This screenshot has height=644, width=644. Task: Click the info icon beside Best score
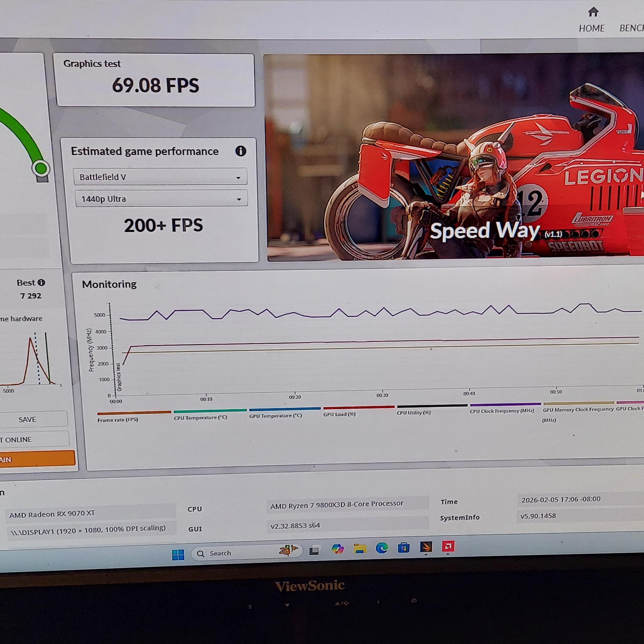point(41,283)
